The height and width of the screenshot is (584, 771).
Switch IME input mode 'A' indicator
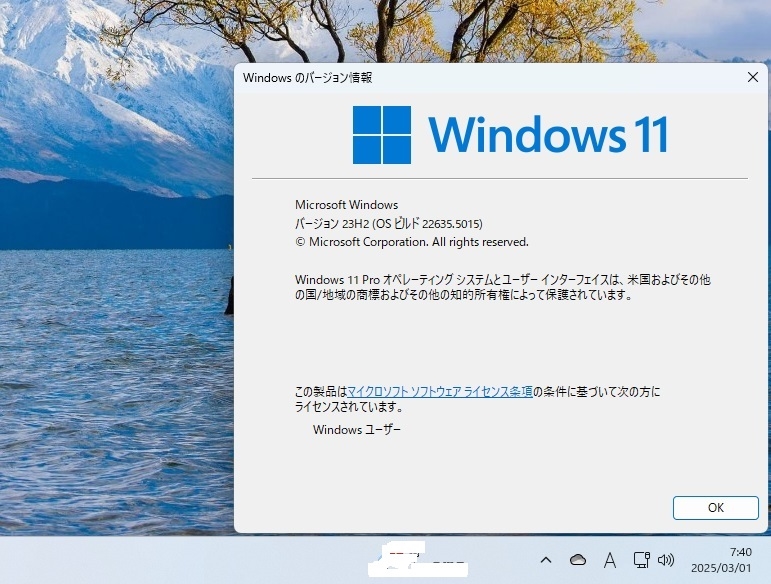pos(610,560)
